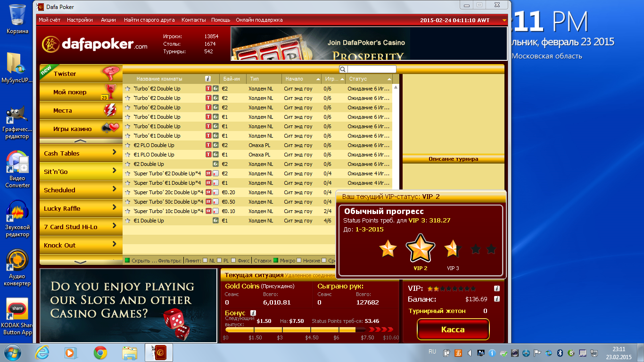This screenshot has height=362, width=644.
Task: Click info icon in Название комнаты header
Action: [x=208, y=79]
